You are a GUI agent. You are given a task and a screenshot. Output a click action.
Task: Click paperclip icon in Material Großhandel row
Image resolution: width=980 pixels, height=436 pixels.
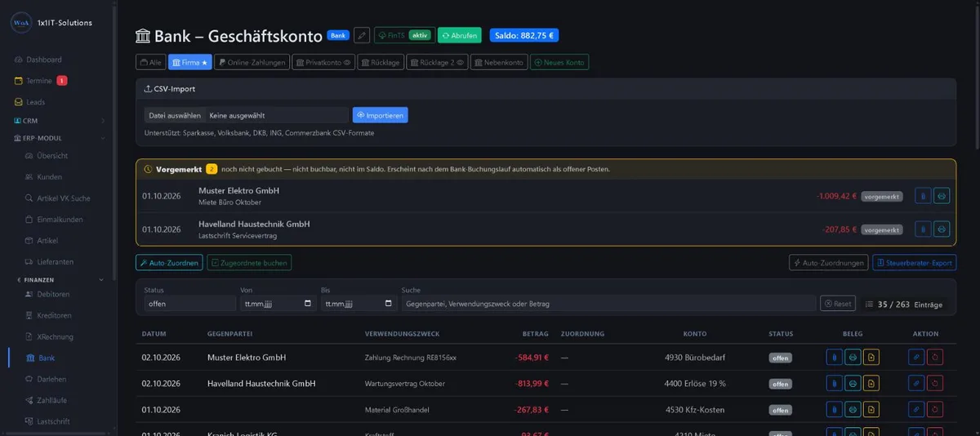pyautogui.click(x=834, y=409)
